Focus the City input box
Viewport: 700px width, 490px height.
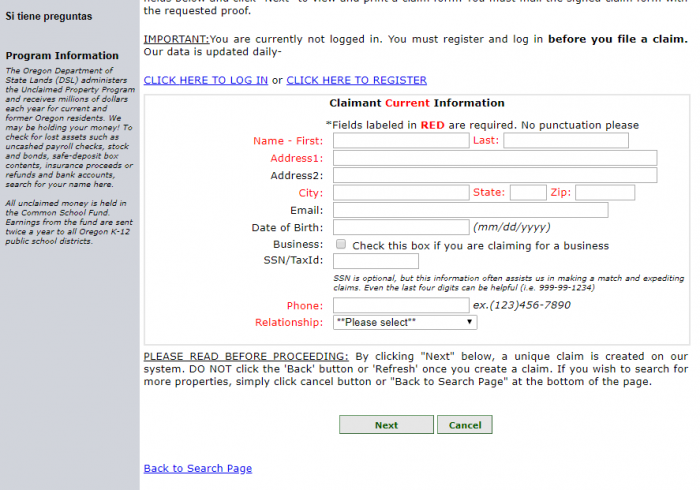click(401, 193)
